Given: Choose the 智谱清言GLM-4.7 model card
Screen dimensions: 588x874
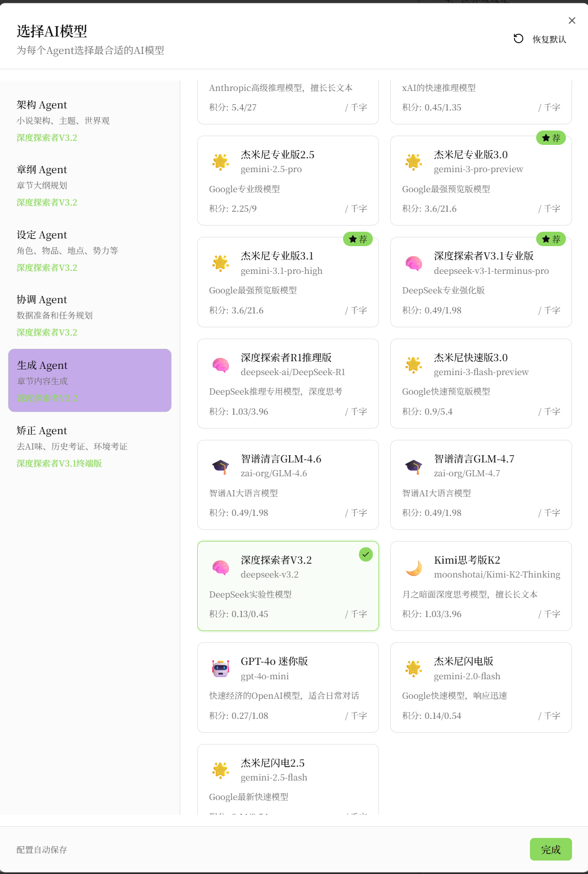Looking at the screenshot, I should point(481,485).
